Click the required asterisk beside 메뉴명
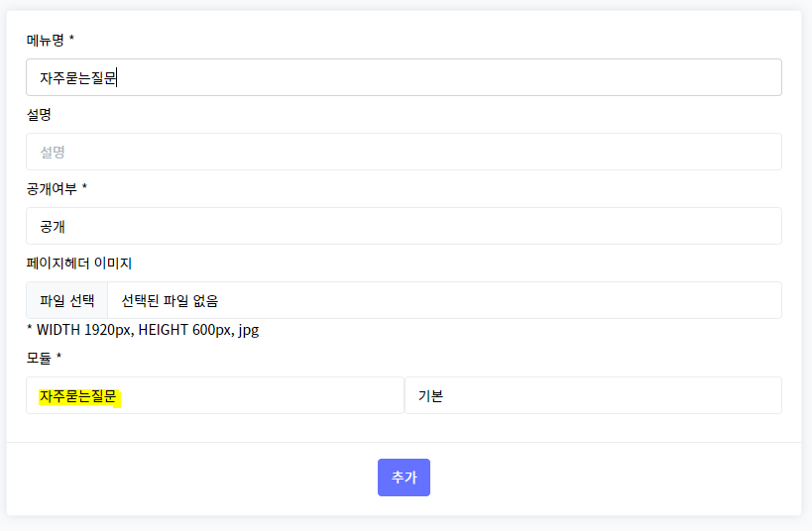 pos(71,39)
